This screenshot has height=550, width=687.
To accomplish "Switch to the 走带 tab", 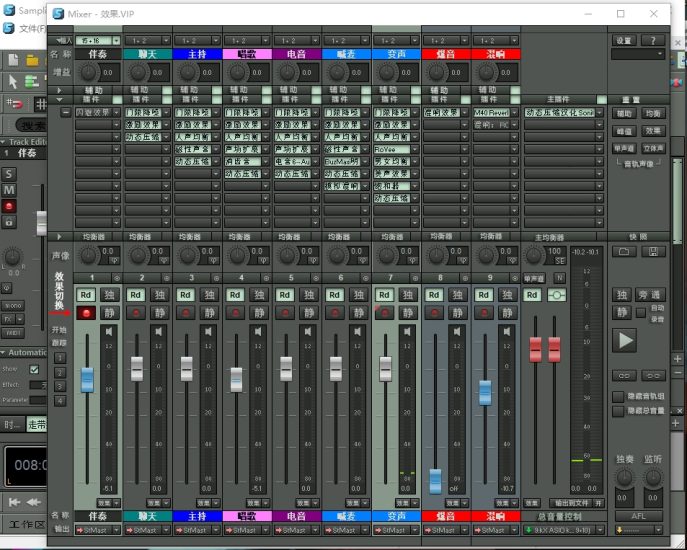I will [x=37, y=424].
